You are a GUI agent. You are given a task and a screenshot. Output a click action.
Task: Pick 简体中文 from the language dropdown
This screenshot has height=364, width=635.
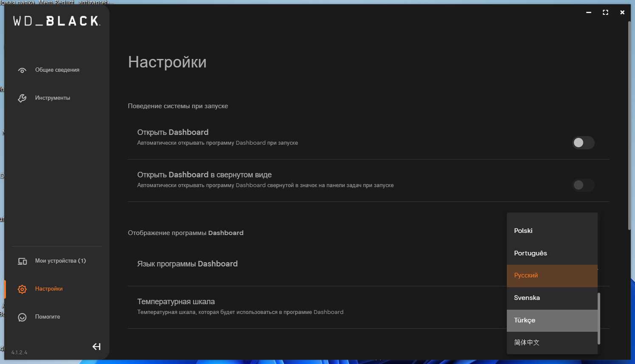click(x=552, y=342)
